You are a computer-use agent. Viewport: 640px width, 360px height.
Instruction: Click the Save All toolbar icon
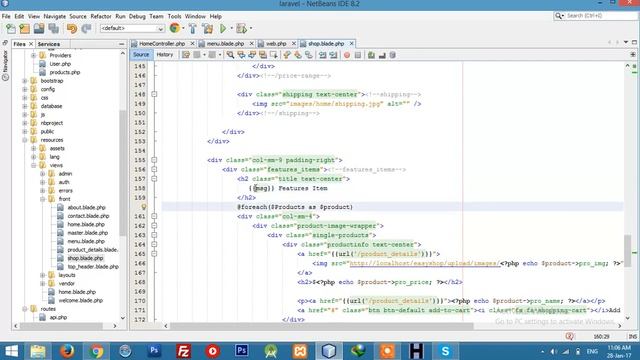(54, 29)
